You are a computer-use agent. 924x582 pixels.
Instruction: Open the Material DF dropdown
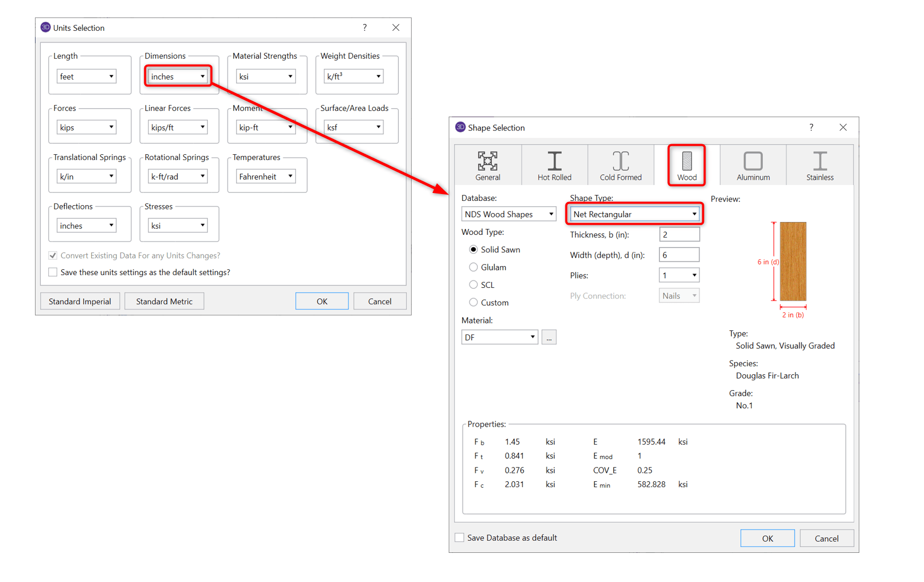pyautogui.click(x=499, y=337)
